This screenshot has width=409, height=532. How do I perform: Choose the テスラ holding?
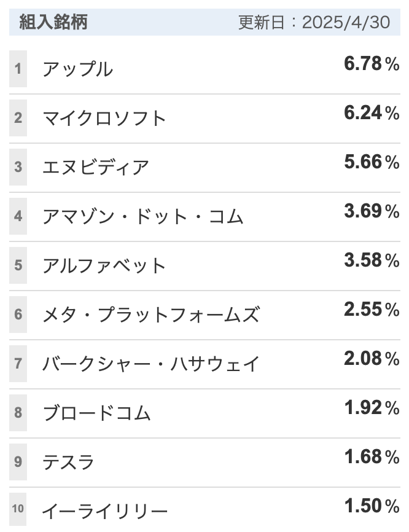pyautogui.click(x=68, y=462)
